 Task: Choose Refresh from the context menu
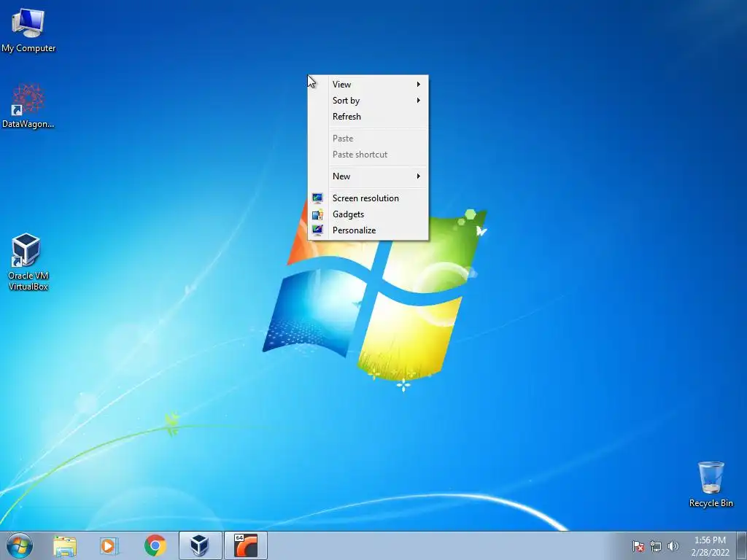(368, 117)
